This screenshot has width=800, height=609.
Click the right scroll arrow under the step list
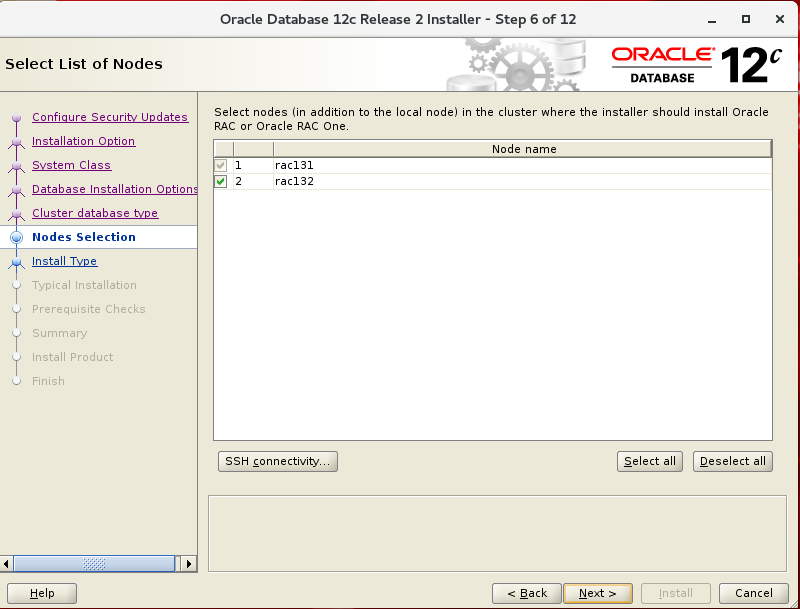189,563
